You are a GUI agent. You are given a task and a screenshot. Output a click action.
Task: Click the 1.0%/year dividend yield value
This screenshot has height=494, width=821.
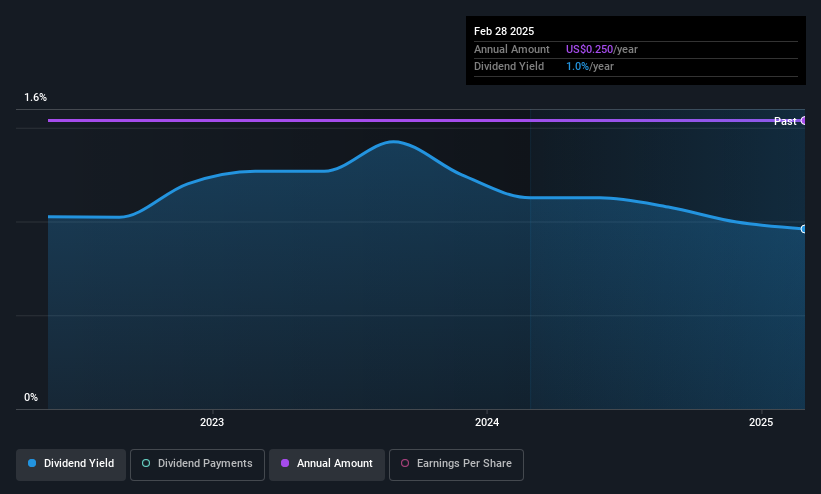coord(590,67)
